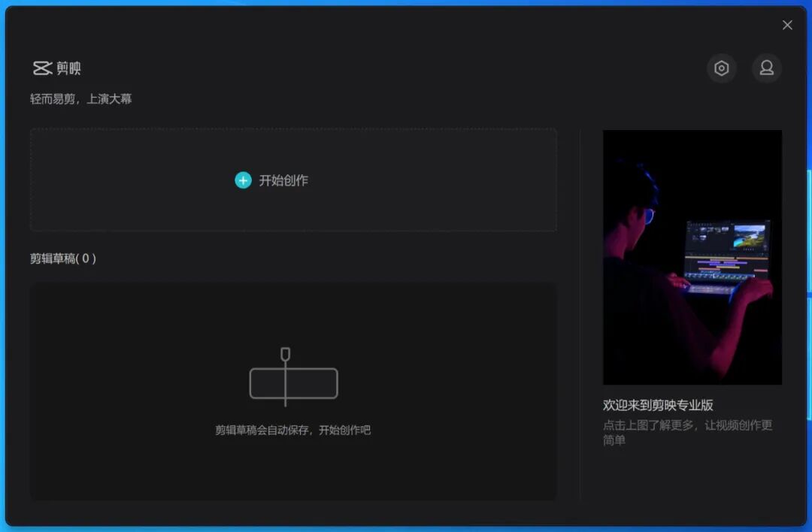The width and height of the screenshot is (812, 532).
Task: Open settings via the gear icon
Action: [x=721, y=68]
